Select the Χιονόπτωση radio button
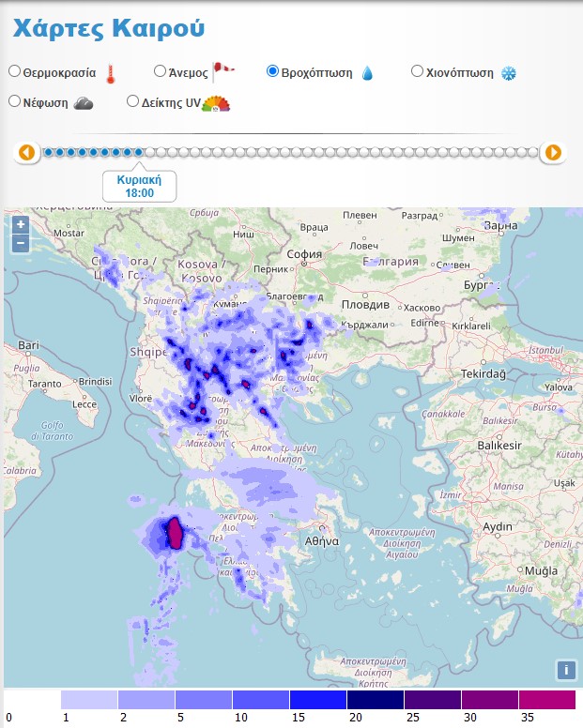 [417, 71]
